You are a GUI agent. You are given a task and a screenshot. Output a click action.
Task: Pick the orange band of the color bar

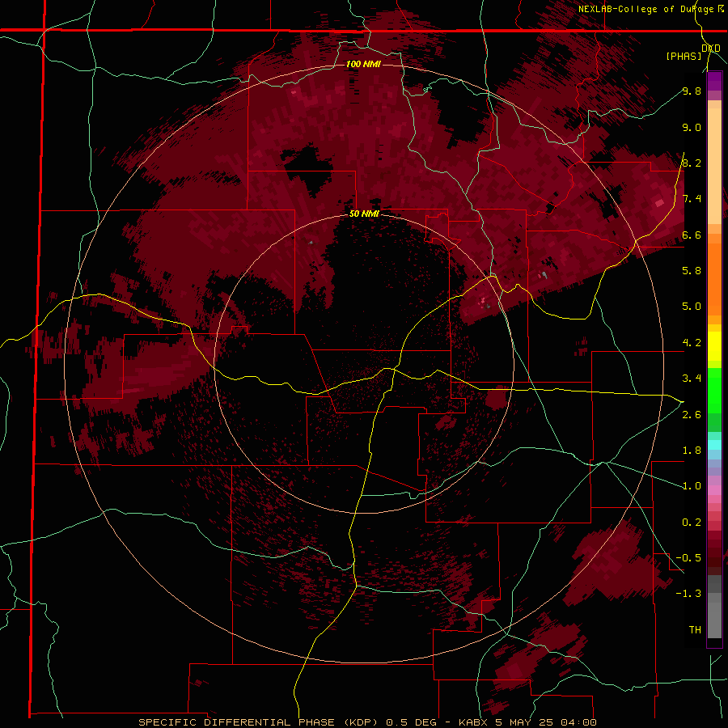[714, 278]
